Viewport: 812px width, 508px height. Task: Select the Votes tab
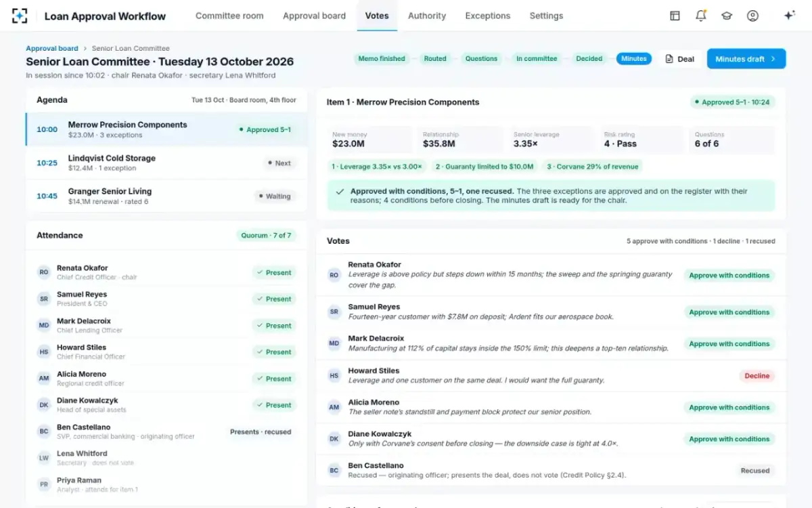(x=377, y=16)
